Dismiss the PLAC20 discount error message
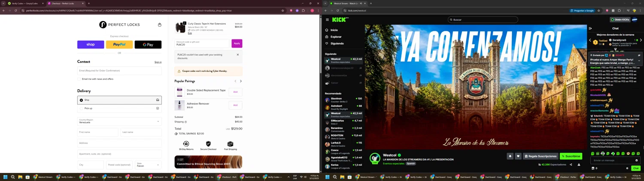This screenshot has width=644, height=181. click(x=238, y=54)
